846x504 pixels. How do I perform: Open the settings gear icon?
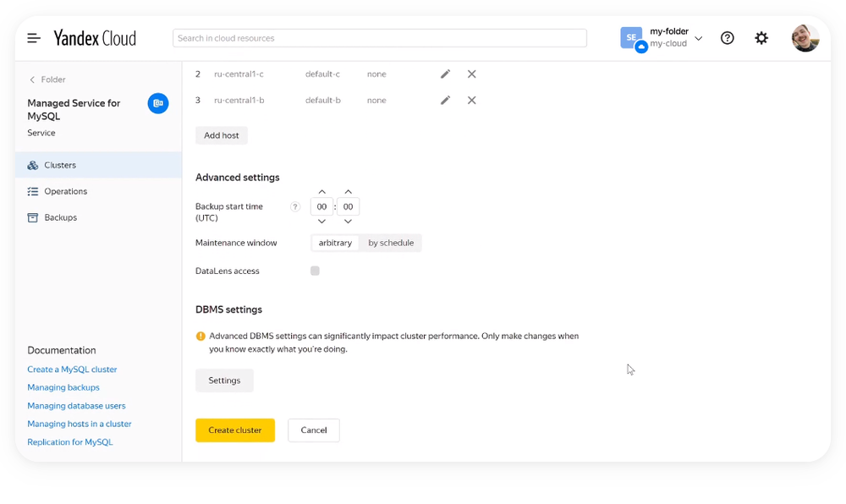(x=761, y=38)
